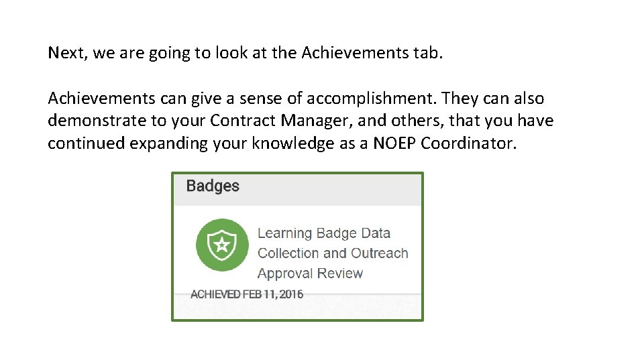Select the word demonstrate

point(97,121)
